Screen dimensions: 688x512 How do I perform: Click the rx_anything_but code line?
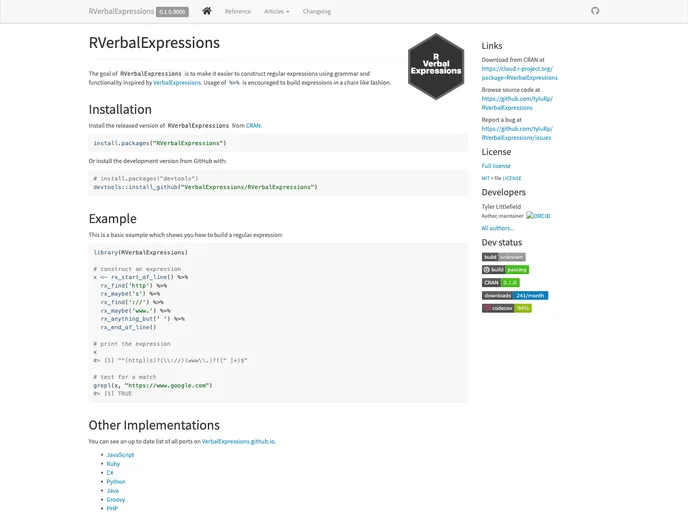143,319
